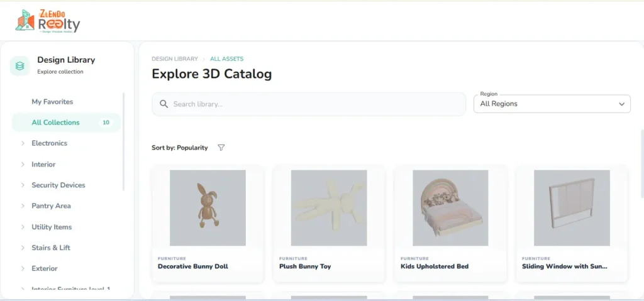Click the DESIGN LIBRARY breadcrumb link
Image resolution: width=644 pixels, height=301 pixels.
pyautogui.click(x=175, y=58)
